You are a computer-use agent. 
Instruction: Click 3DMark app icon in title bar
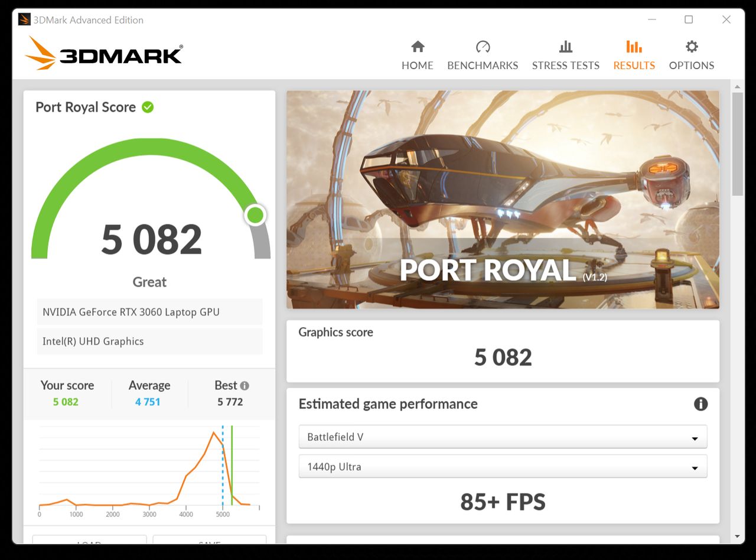click(24, 19)
